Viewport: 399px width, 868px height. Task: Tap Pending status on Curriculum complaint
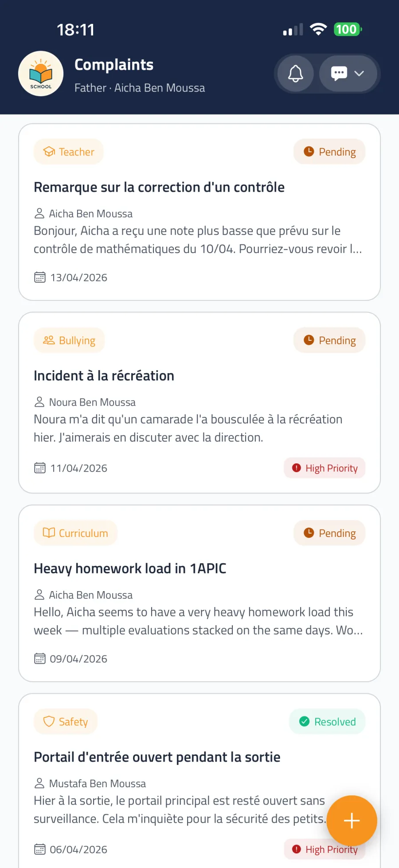tap(329, 533)
